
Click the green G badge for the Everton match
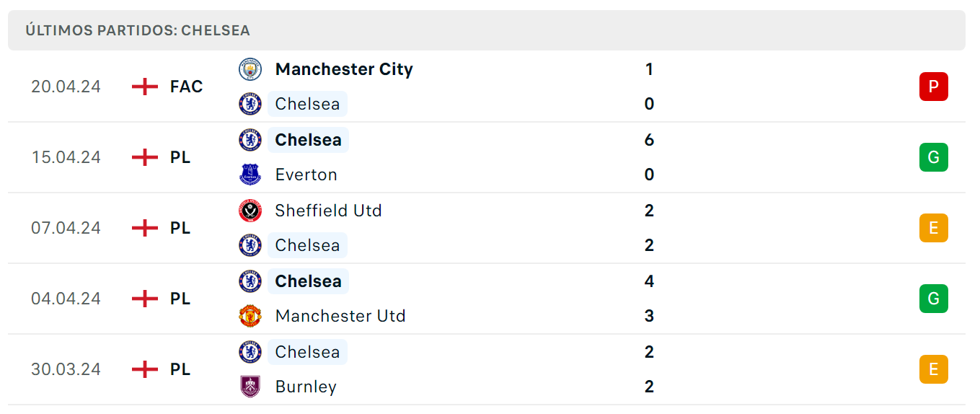tap(934, 157)
